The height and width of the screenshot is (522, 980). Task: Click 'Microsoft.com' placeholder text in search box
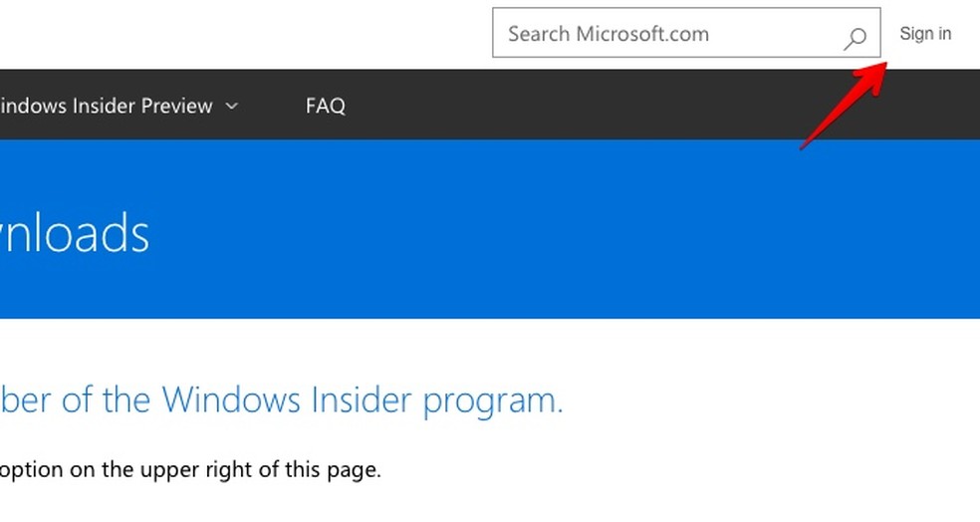pyautogui.click(x=642, y=34)
